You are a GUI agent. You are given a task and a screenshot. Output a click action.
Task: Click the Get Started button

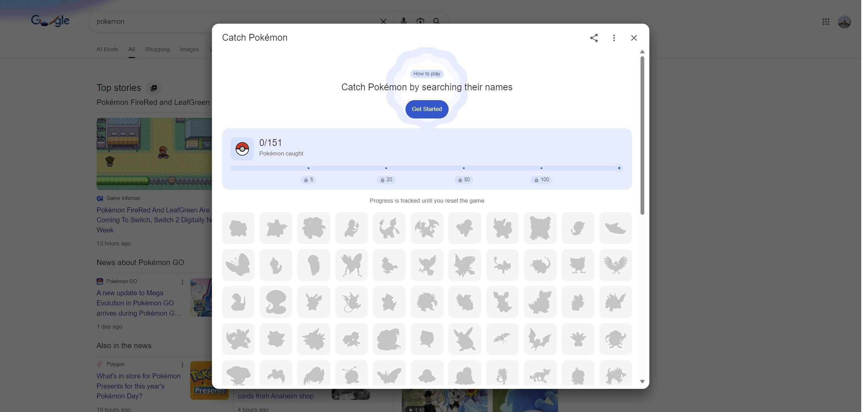427,109
